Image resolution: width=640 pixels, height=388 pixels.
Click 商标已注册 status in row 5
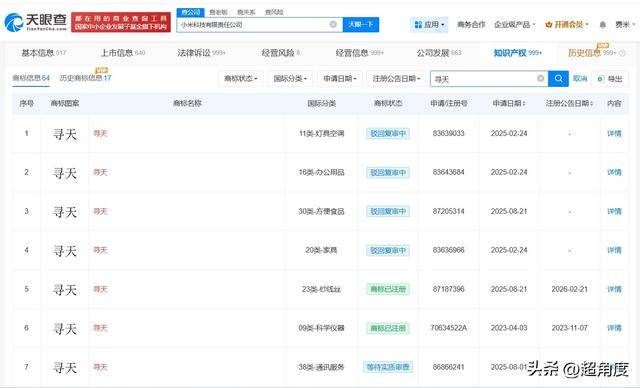[388, 289]
